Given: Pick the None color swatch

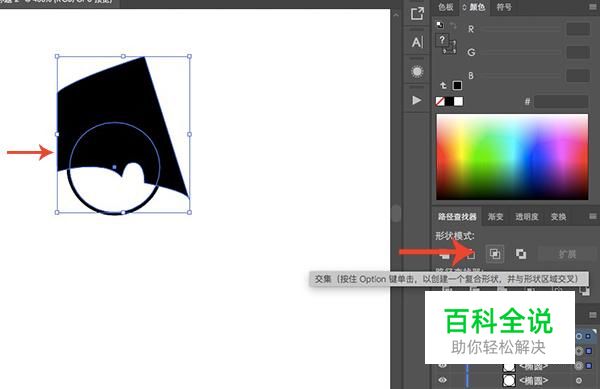Looking at the screenshot, I should (440, 101).
